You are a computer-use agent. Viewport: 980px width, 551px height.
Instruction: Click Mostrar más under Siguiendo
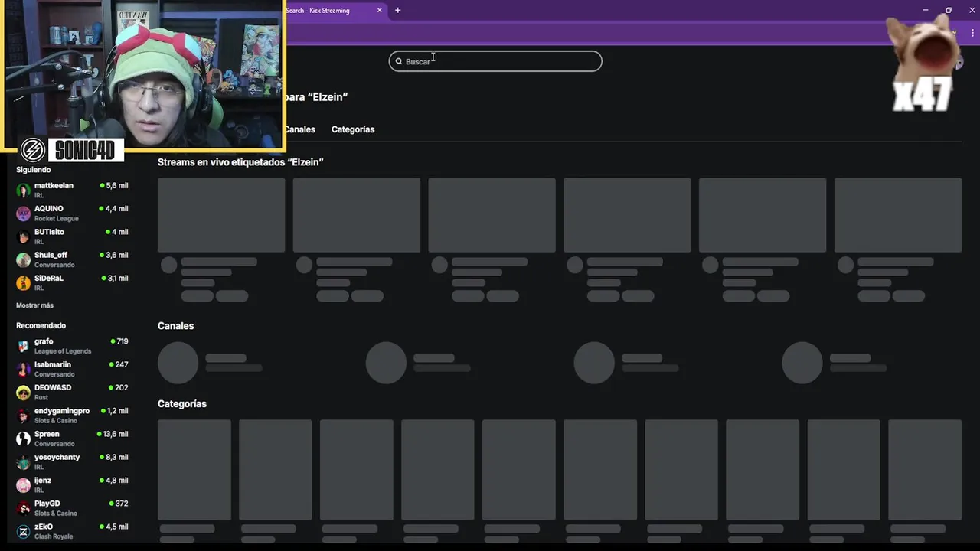[34, 305]
